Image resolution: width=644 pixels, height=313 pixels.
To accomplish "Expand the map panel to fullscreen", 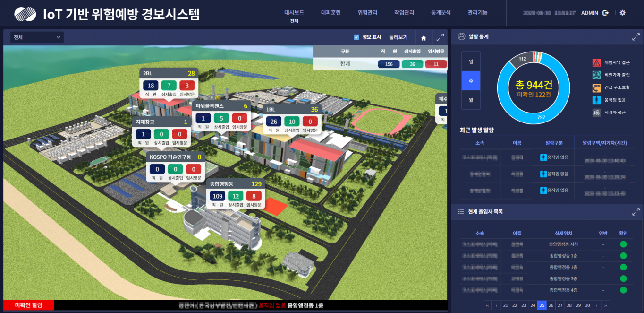I will click(440, 37).
